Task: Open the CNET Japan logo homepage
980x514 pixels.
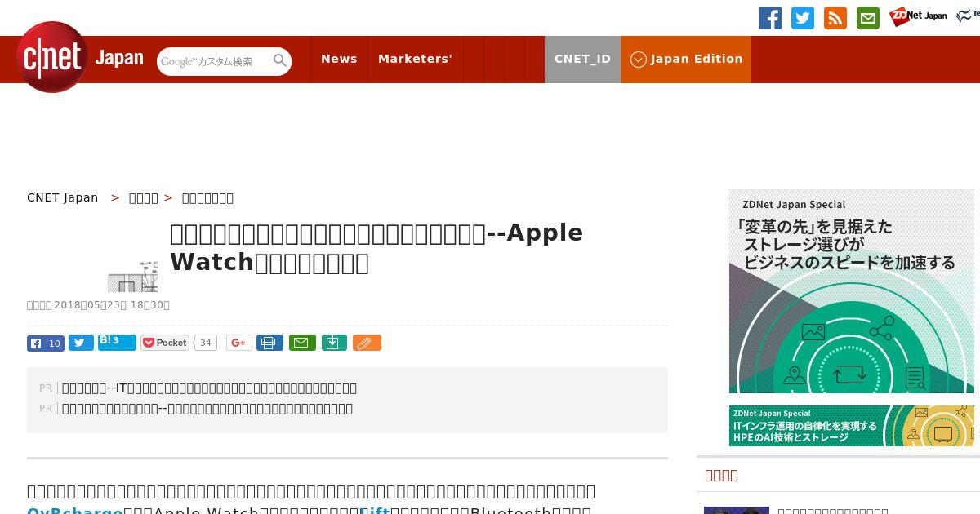Action: 80,57
